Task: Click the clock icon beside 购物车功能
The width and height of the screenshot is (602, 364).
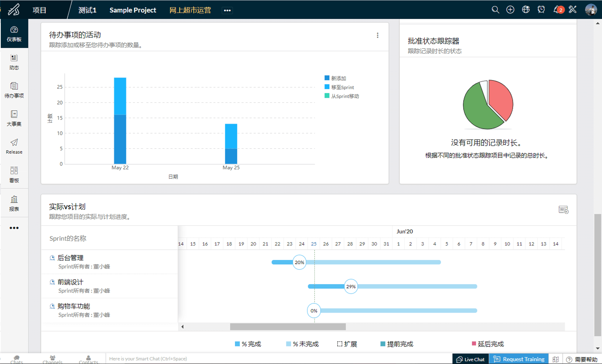Action: [52, 306]
